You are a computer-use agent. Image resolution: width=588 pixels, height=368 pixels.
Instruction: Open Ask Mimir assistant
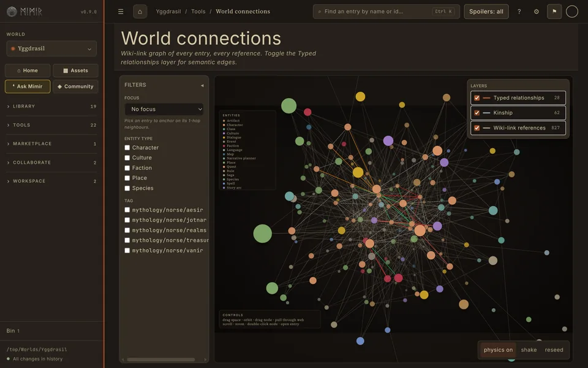coord(28,86)
